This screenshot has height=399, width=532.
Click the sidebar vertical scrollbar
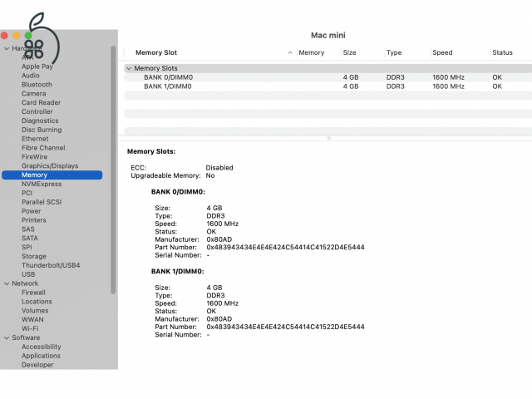click(x=113, y=170)
